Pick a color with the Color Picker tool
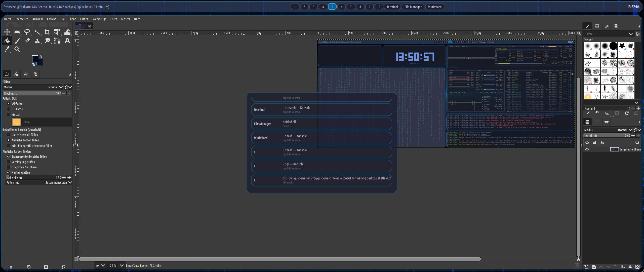Image resolution: width=644 pixels, height=272 pixels. click(7, 49)
